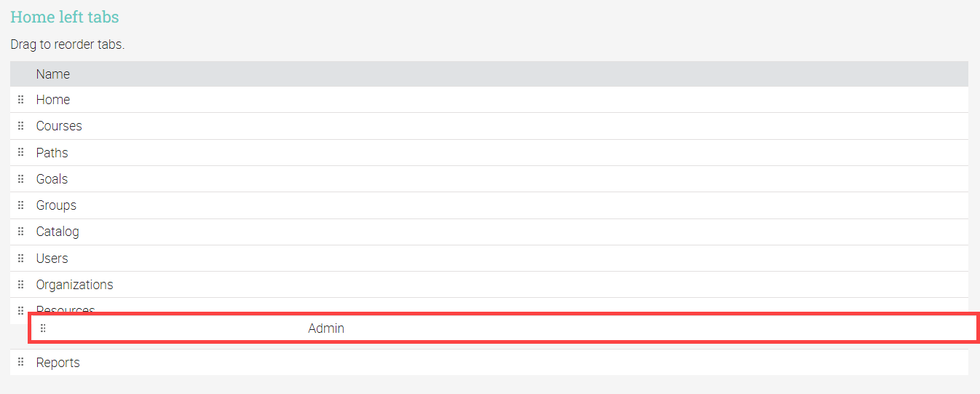Select the Goals entry in the list

coord(52,179)
